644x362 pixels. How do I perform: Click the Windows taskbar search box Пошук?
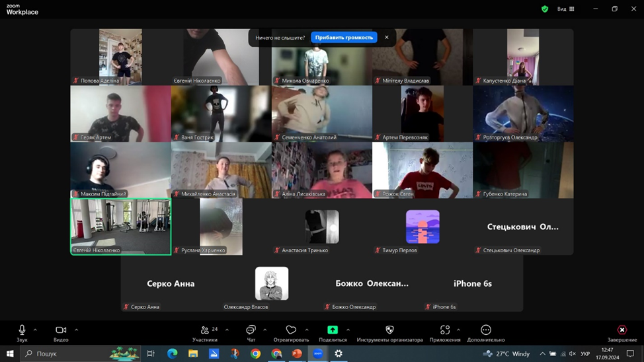(x=63, y=354)
